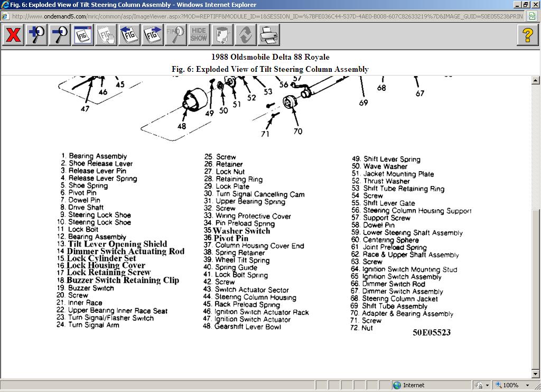
Task: Click the refresh arrows icon
Action: 245,35
